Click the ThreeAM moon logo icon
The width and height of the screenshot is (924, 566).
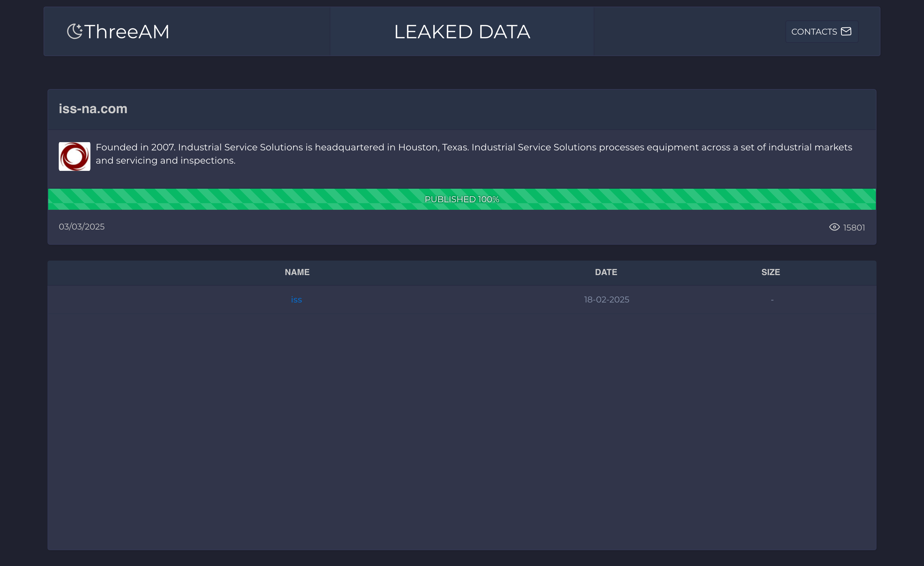click(x=75, y=31)
